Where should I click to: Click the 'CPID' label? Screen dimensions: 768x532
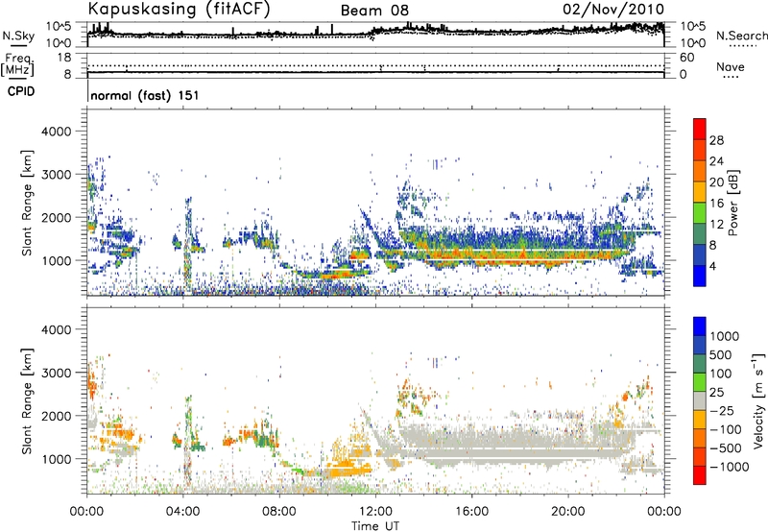click(x=21, y=91)
